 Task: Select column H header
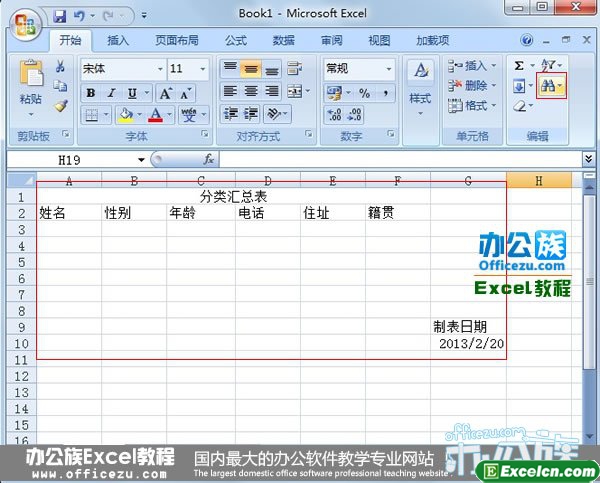(x=539, y=180)
